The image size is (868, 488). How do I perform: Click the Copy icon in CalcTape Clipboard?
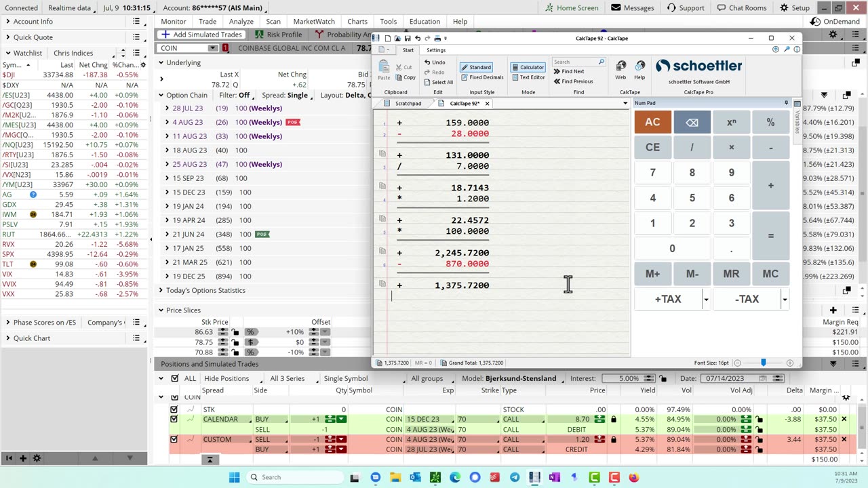pyautogui.click(x=406, y=77)
